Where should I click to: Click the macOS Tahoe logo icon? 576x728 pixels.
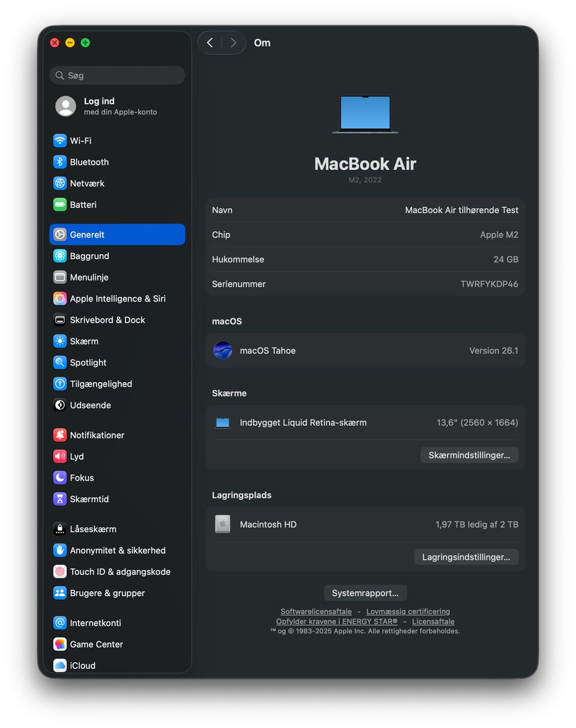tap(223, 350)
